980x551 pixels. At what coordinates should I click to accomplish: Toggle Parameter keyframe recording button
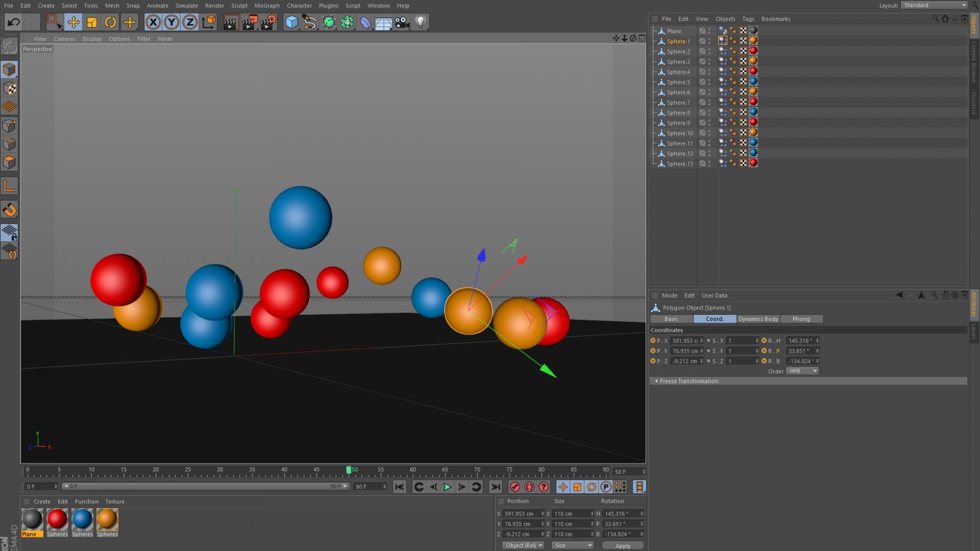tap(606, 487)
